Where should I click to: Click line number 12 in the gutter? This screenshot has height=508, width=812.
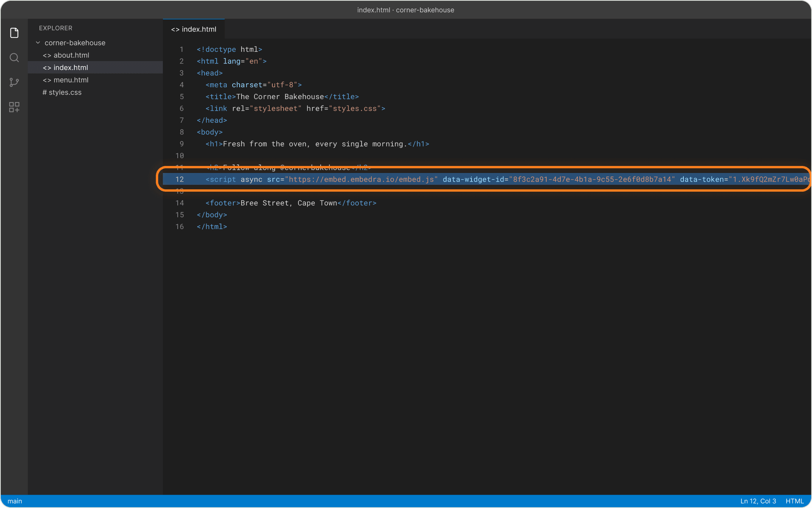tap(180, 179)
